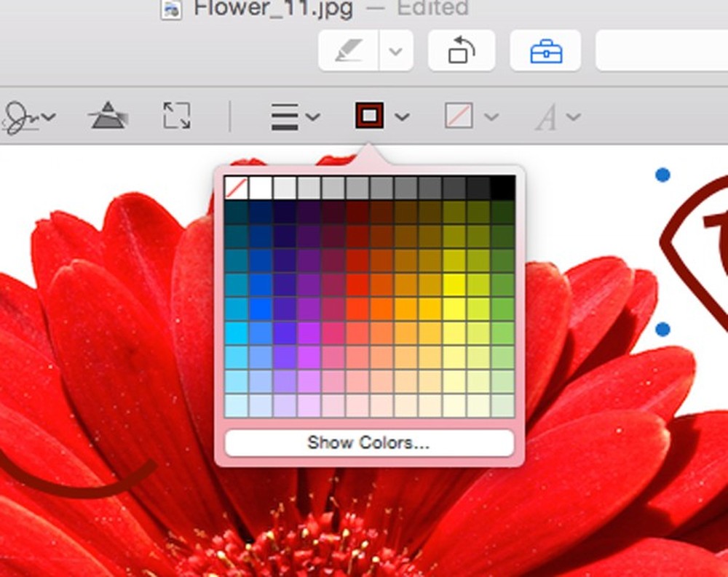Screen dimensions: 728x577
Task: Open the line thickness dropdown chevron
Action: point(313,116)
